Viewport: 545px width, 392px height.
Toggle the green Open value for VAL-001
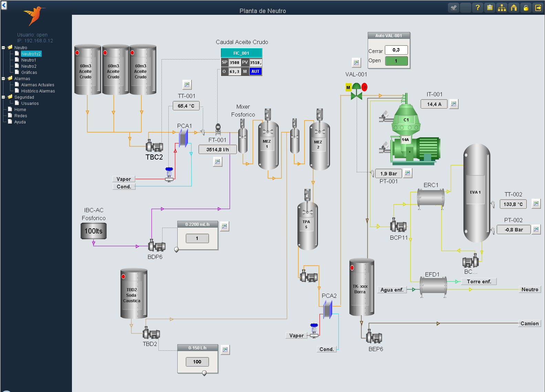tap(396, 61)
